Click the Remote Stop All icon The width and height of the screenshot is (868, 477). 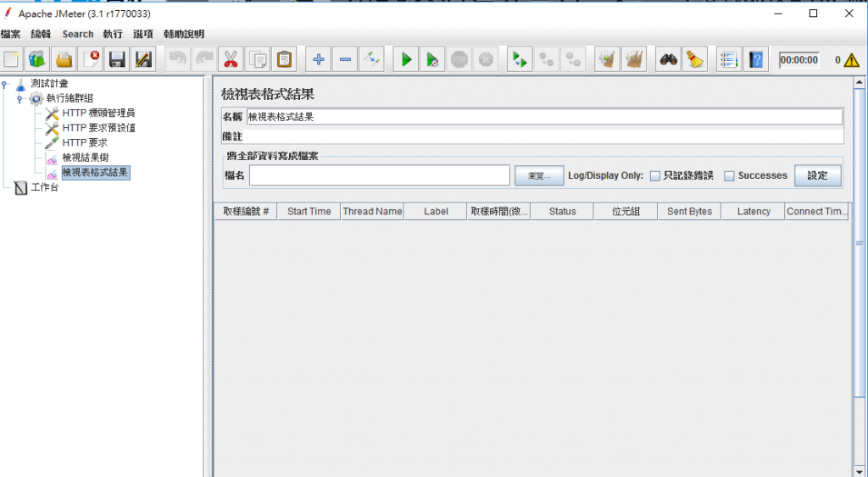coord(547,59)
